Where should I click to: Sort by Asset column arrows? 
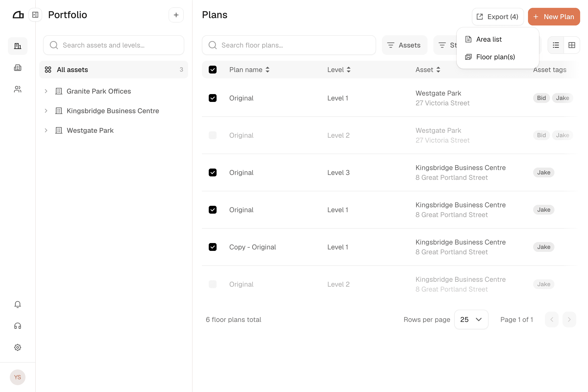point(438,70)
